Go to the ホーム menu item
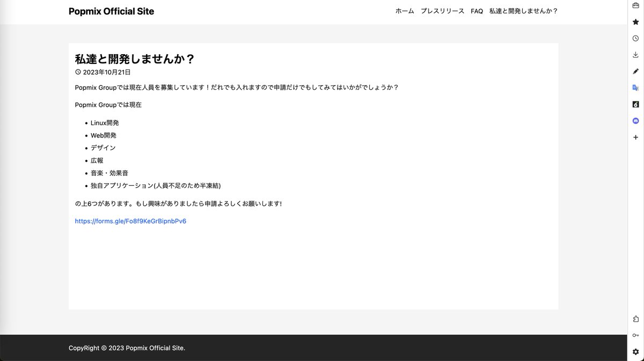 click(405, 11)
